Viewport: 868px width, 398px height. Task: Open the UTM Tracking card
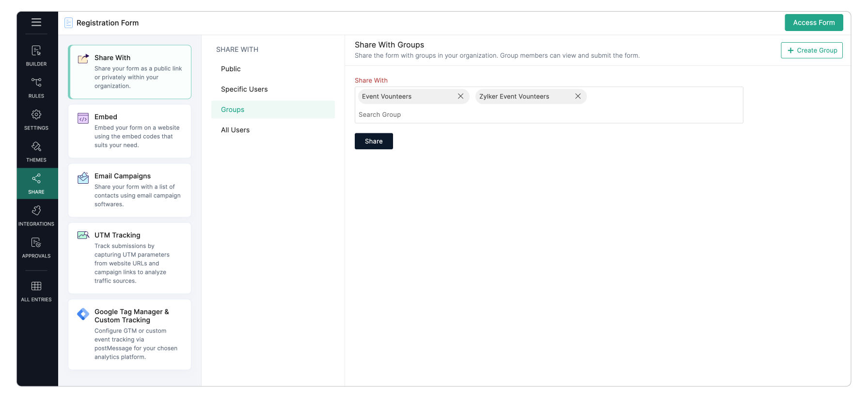tap(130, 258)
